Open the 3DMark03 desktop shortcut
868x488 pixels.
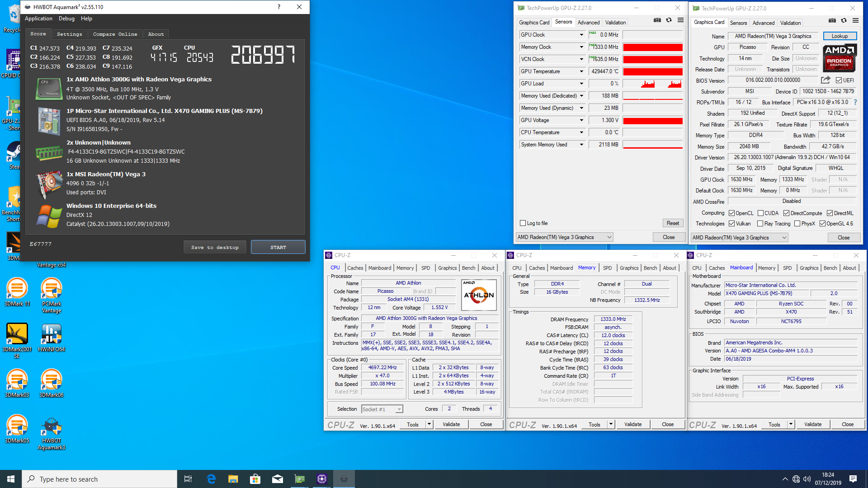pos(17,384)
